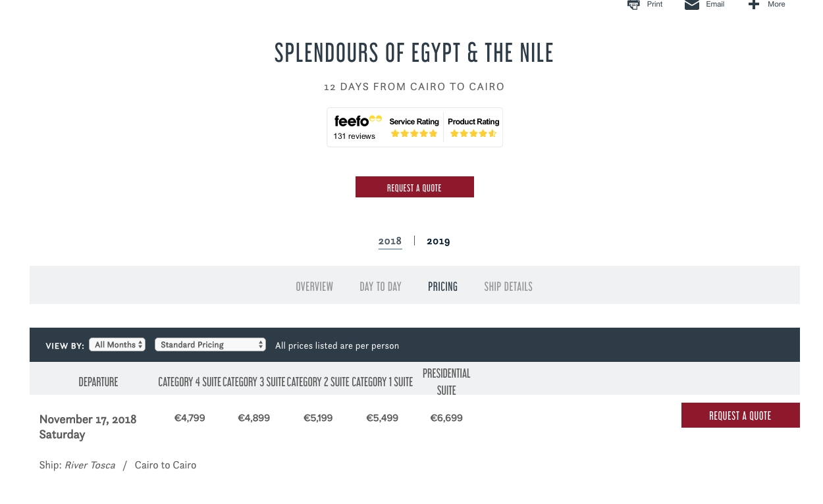823x504 pixels.
Task: Click the Print link text
Action: click(x=654, y=5)
